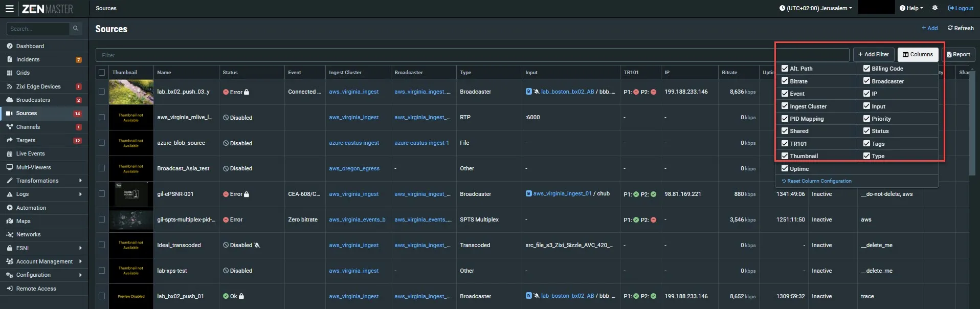Open the Jerusalem timezone dropdown
The height and width of the screenshot is (309, 980).
point(816,8)
